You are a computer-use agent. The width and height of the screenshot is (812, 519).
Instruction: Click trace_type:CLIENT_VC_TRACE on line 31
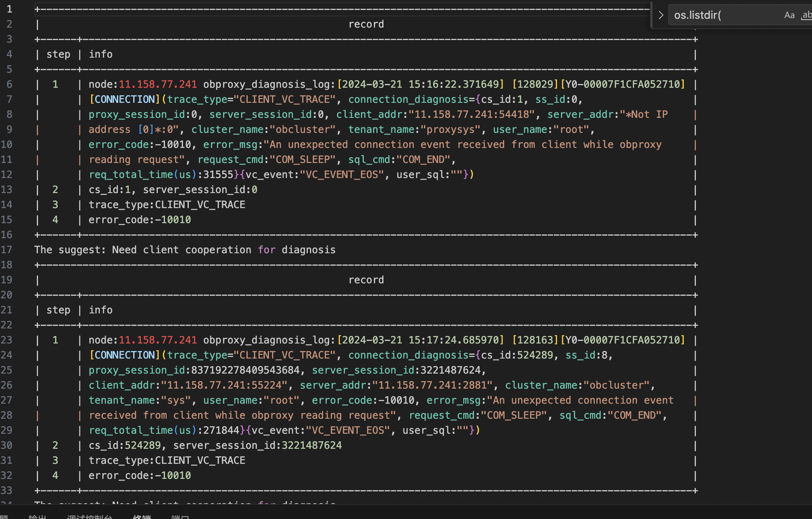pos(167,460)
